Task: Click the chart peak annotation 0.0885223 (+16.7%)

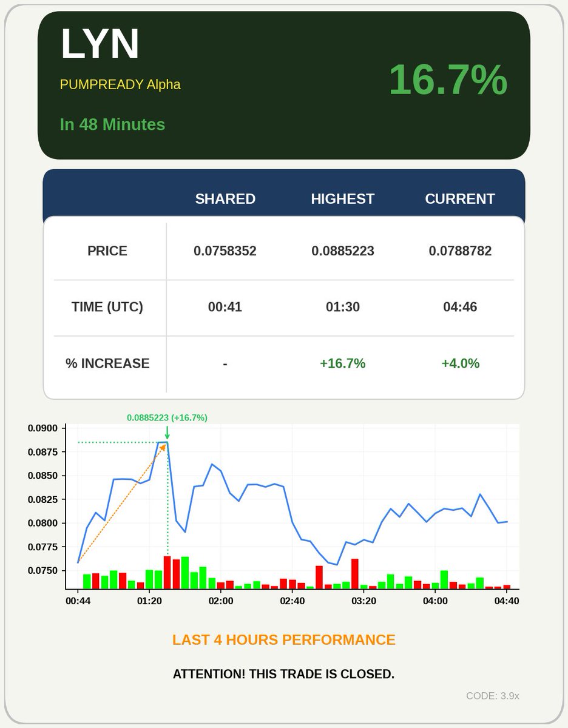Action: click(x=167, y=417)
